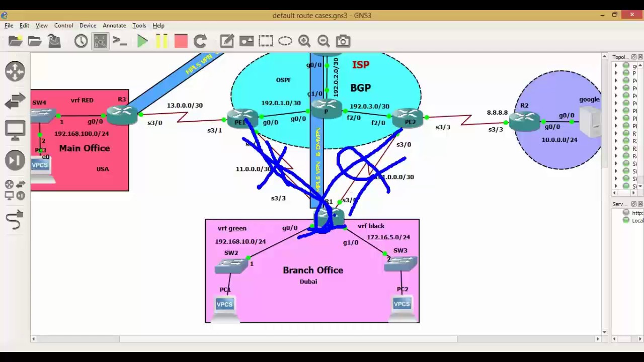Select the Draw an ellipse tool
The image size is (644, 362).
click(285, 41)
